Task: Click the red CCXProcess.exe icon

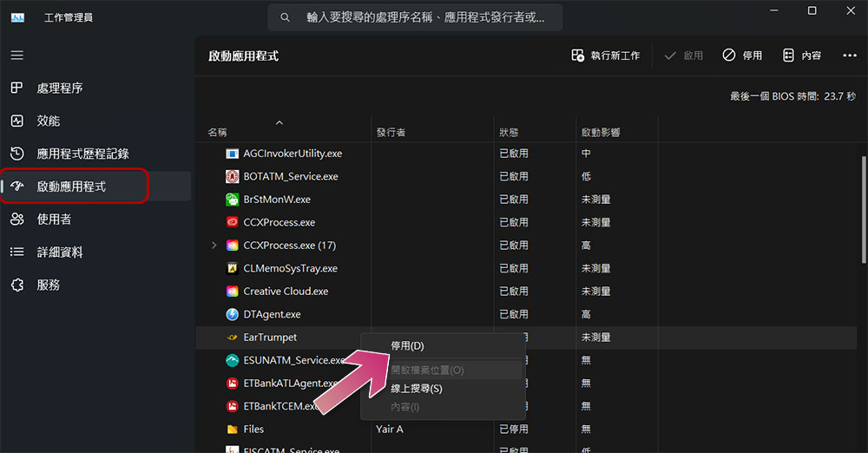Action: [233, 222]
